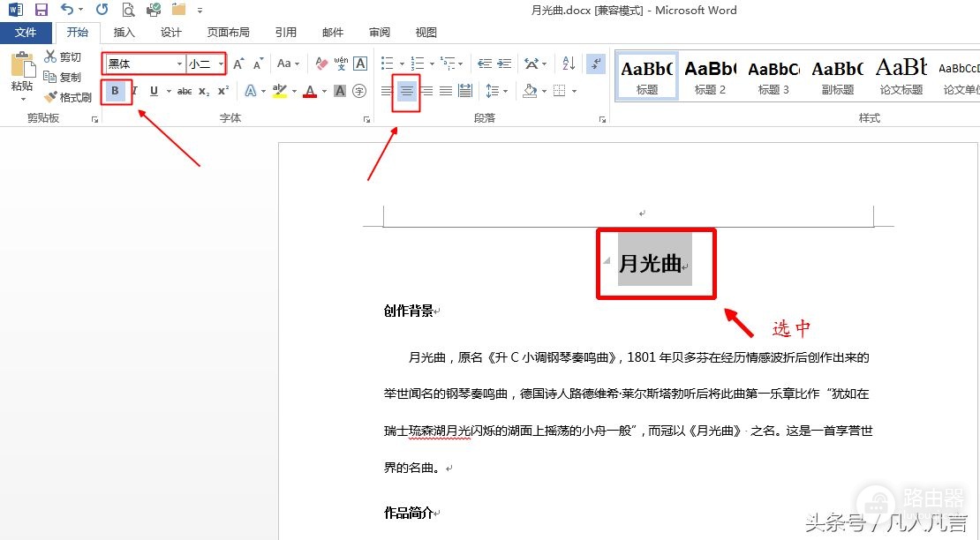
Task: Click the 复制 copy button
Action: (x=63, y=77)
